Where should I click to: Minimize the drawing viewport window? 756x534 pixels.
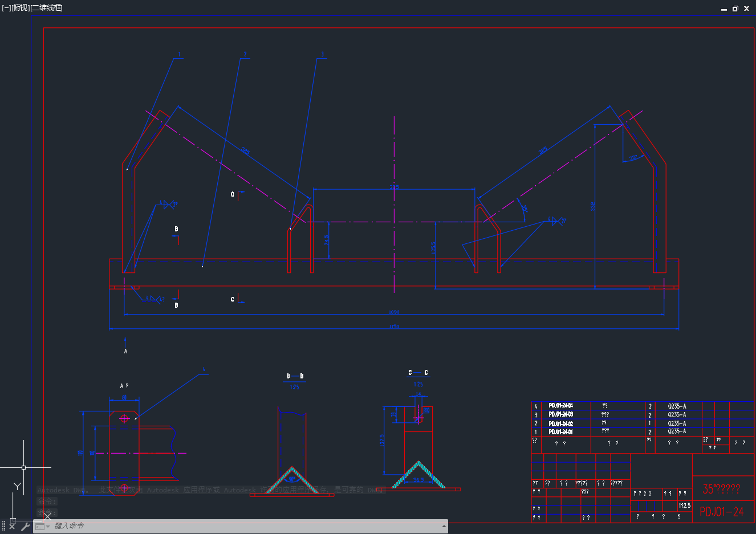[x=724, y=9]
